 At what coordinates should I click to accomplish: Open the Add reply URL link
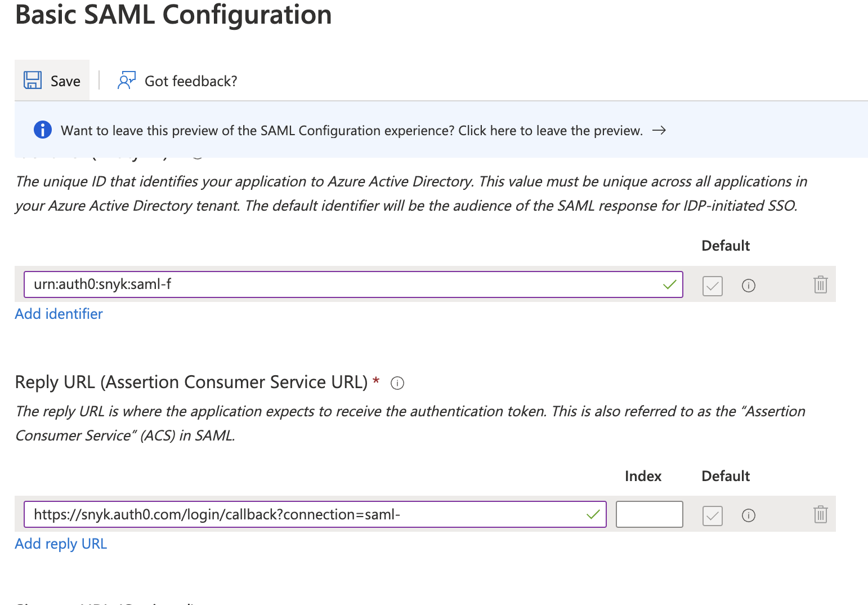pos(61,544)
